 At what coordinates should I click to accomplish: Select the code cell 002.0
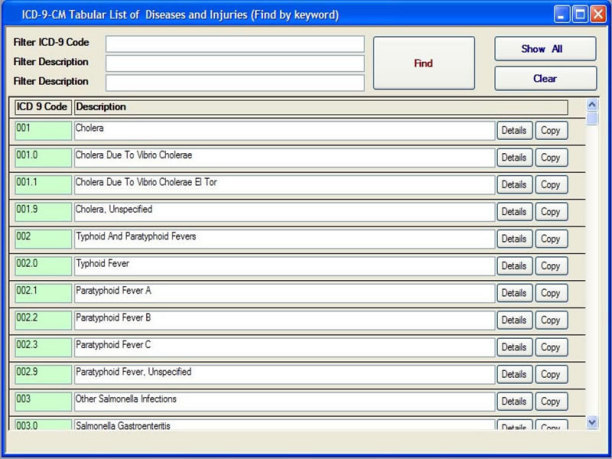click(x=43, y=266)
